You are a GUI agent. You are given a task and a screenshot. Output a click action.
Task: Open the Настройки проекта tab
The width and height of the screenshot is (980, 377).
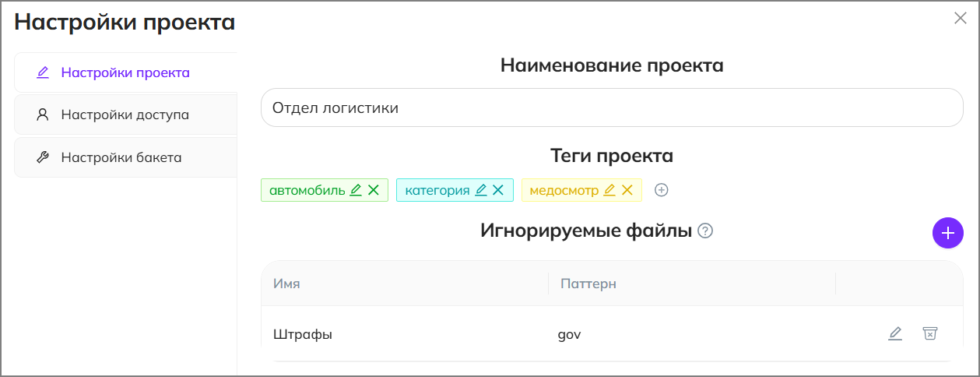pyautogui.click(x=125, y=73)
